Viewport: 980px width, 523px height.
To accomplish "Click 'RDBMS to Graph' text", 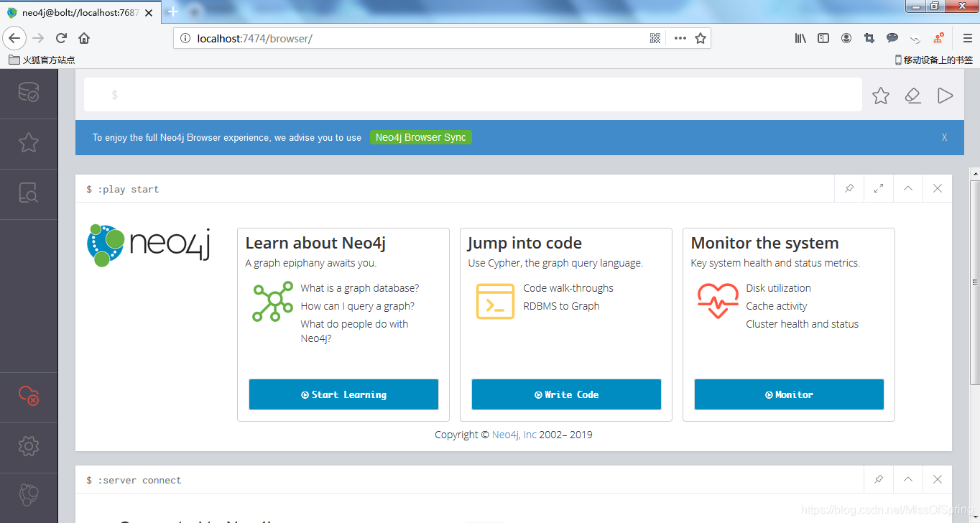I will (561, 306).
